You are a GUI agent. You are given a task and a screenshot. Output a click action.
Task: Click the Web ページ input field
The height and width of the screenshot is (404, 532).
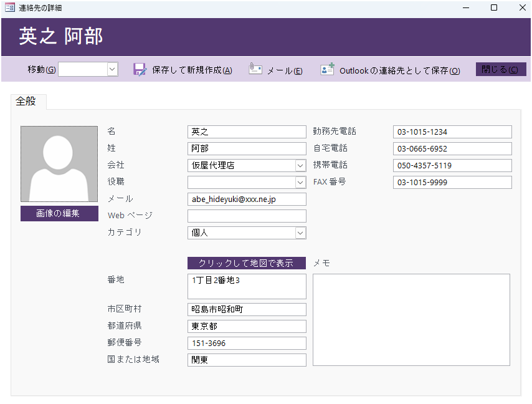[247, 216]
